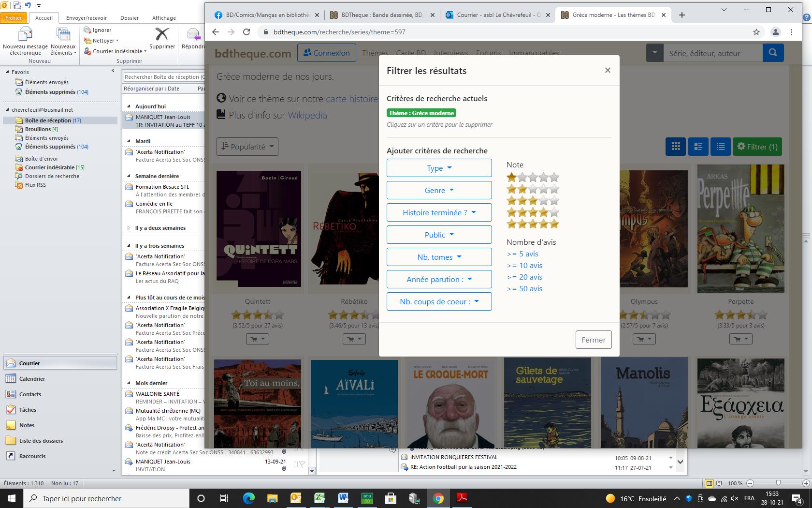This screenshot has height=508, width=812.
Task: Open the Nb. tomes filter dropdown
Action: point(439,257)
